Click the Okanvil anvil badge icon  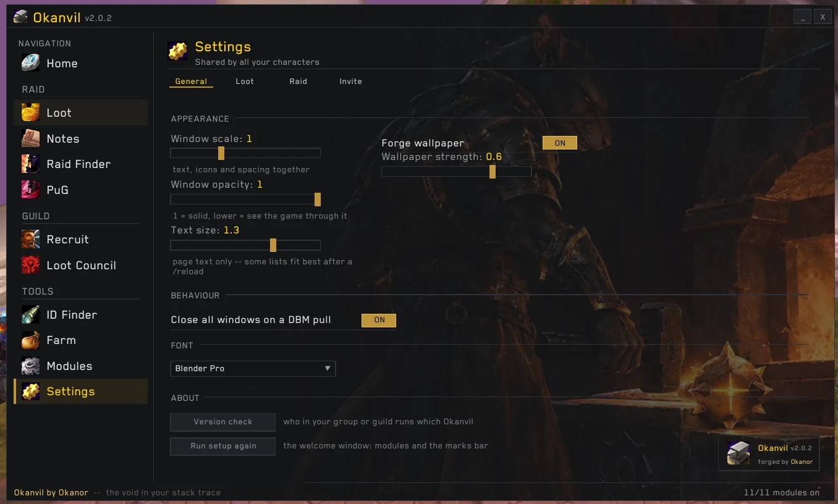tap(739, 453)
